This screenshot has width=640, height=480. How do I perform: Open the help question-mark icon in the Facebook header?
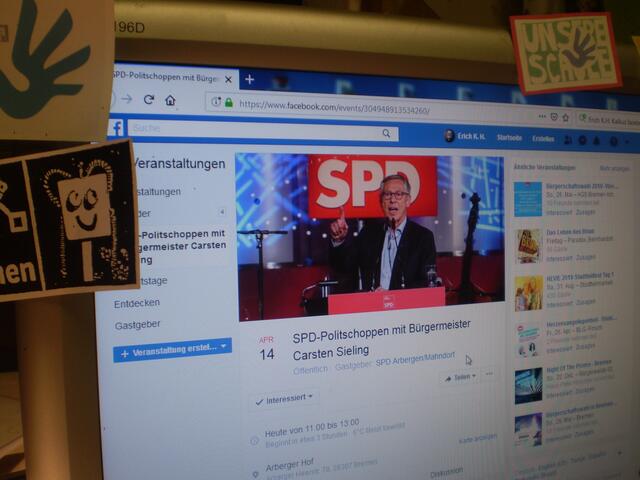click(613, 141)
